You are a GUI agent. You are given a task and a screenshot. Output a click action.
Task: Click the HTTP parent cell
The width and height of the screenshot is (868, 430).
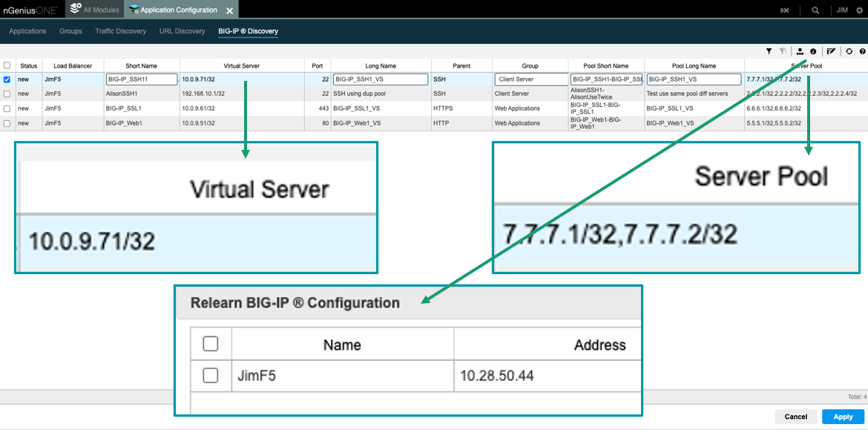(461, 123)
